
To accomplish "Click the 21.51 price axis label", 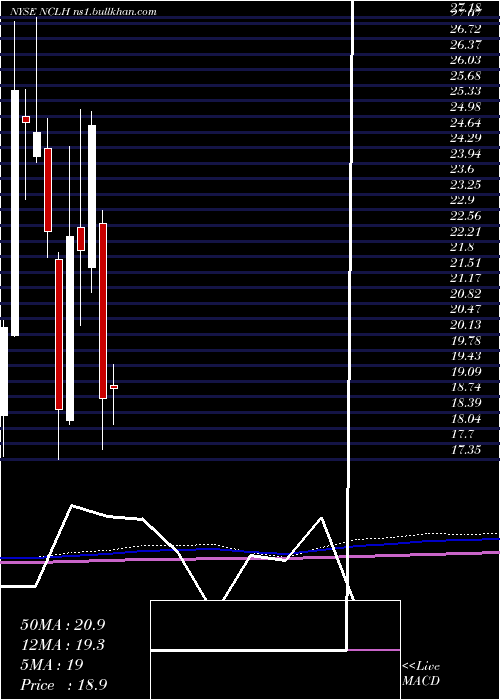I will [466, 263].
